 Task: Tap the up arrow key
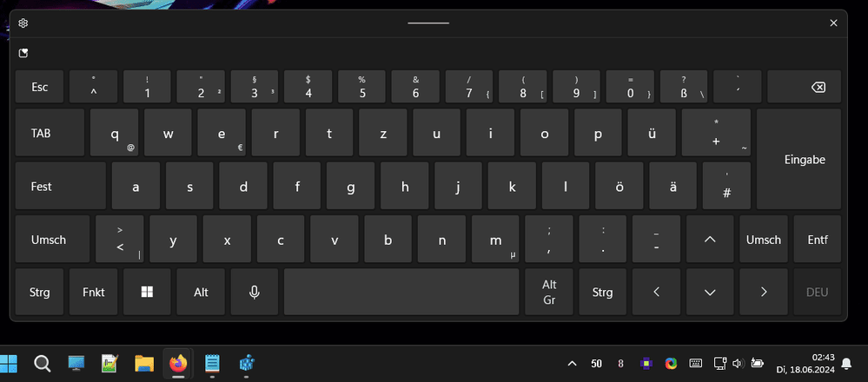tap(710, 240)
